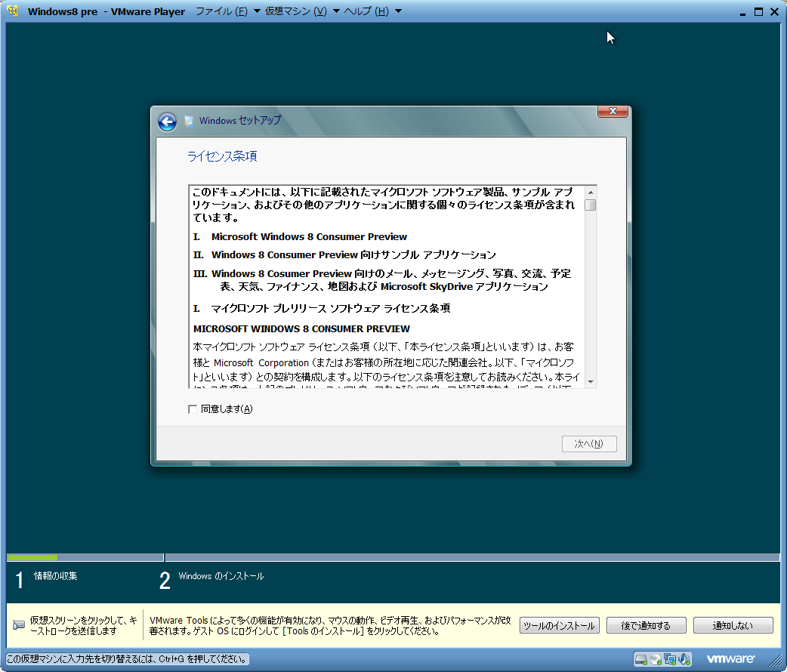Click the hard disk status icon
This screenshot has height=672, width=787.
click(641, 659)
